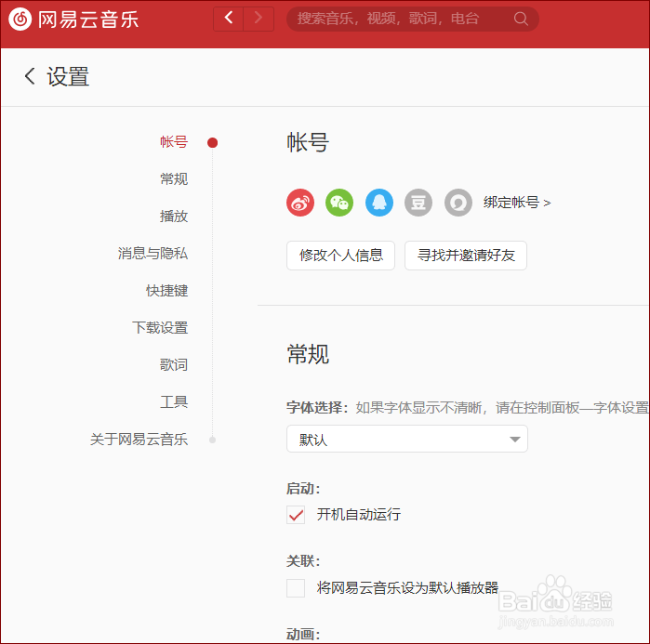Open the 绑定帐号 link
Image resolution: width=650 pixels, height=644 pixels.
(x=517, y=203)
